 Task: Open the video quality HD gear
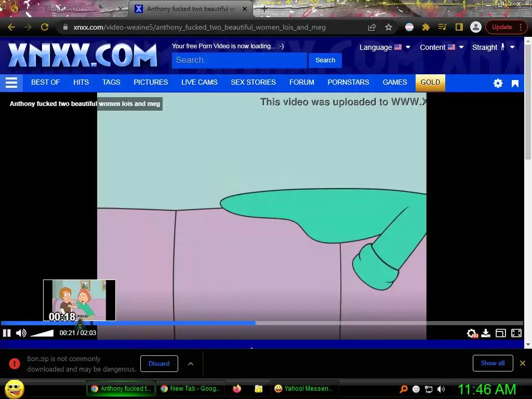click(x=472, y=333)
